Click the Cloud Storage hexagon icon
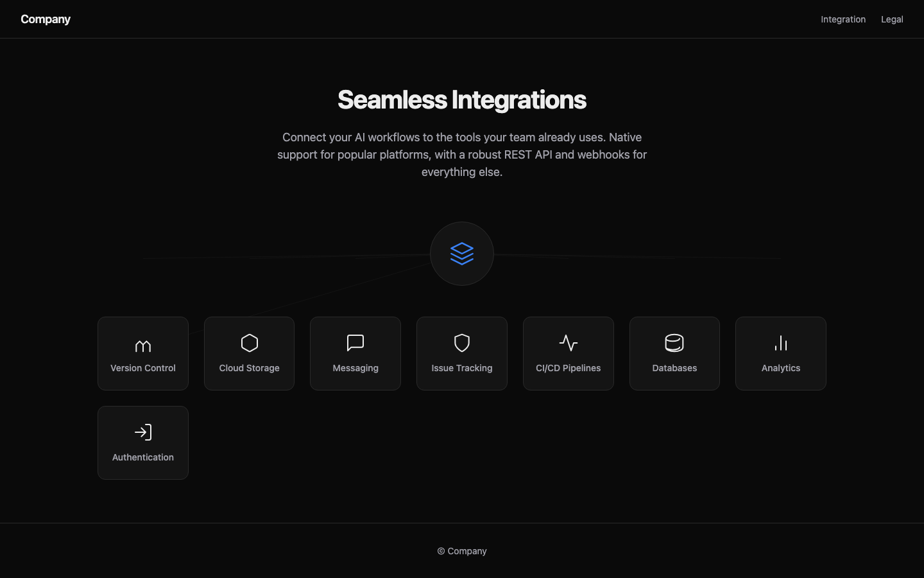The height and width of the screenshot is (578, 924). [x=250, y=343]
